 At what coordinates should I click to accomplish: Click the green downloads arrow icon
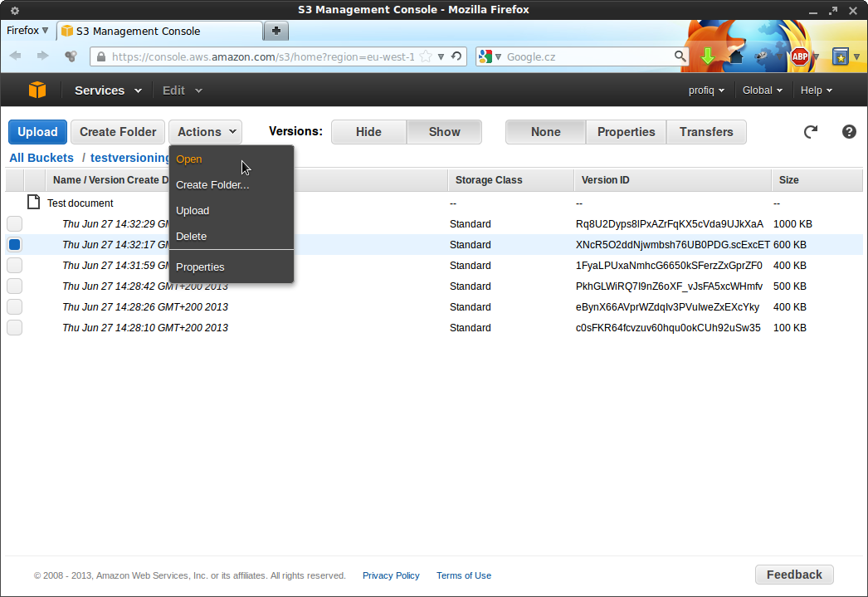point(708,56)
